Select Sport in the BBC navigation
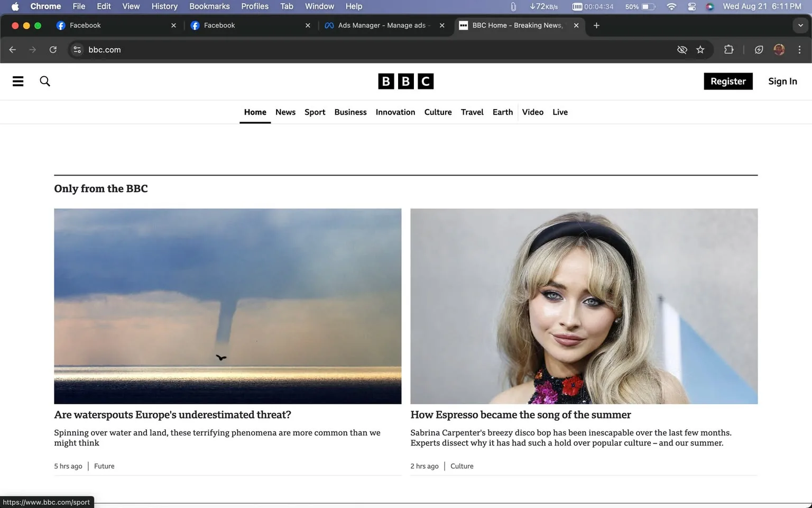This screenshot has width=812, height=508. click(x=315, y=112)
